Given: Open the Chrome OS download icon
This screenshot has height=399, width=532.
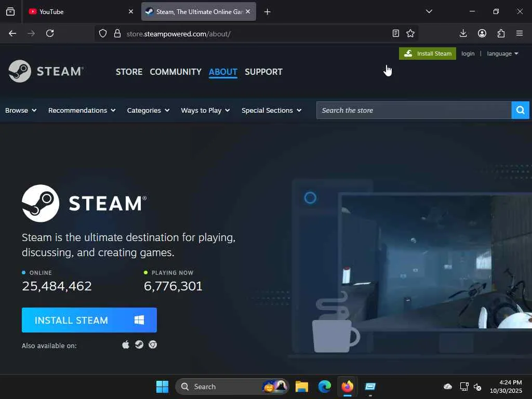Looking at the screenshot, I should pyautogui.click(x=153, y=345).
